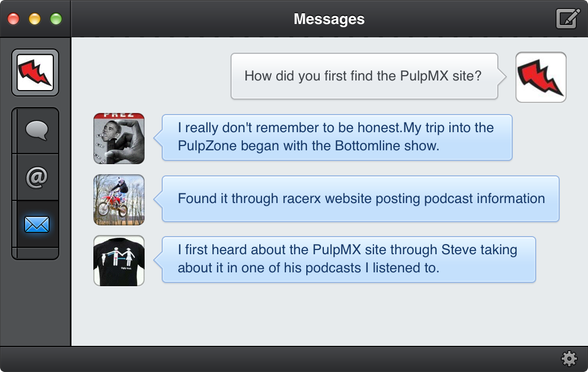The width and height of the screenshot is (588, 372).
Task: Close the window with red button
Action: 13,19
